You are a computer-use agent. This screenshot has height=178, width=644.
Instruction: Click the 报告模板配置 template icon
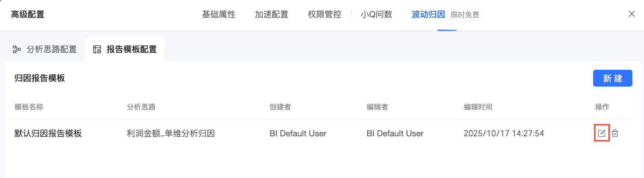97,49
